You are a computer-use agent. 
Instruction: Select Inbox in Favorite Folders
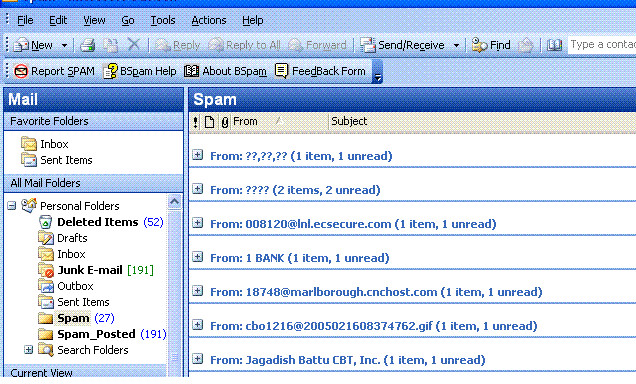click(x=45, y=144)
